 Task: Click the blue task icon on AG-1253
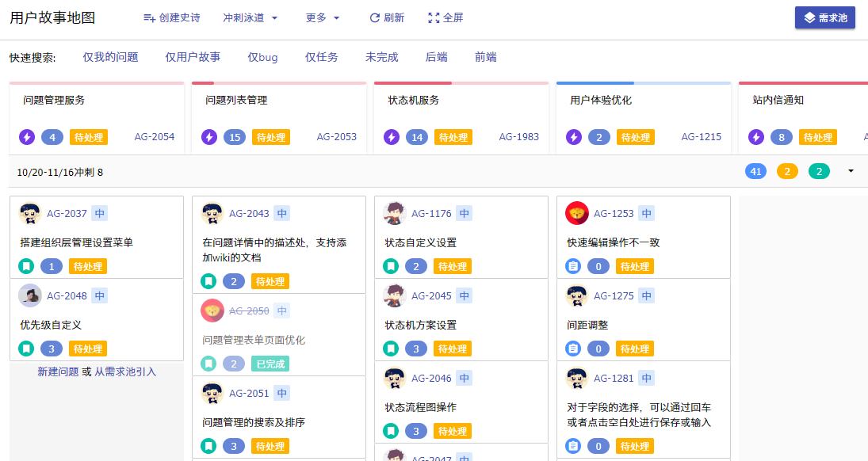coord(573,266)
